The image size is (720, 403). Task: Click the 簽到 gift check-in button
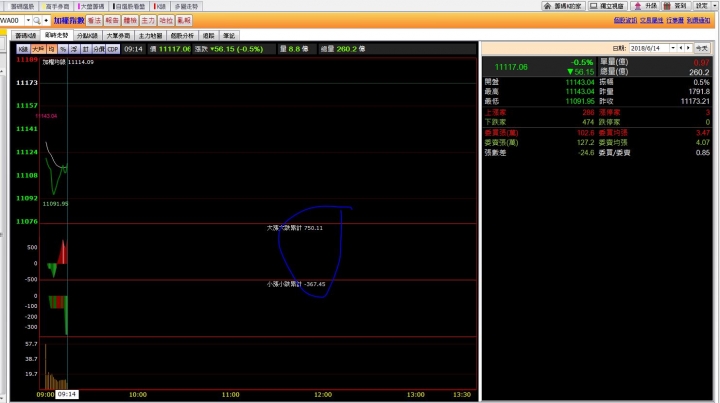point(675,6)
